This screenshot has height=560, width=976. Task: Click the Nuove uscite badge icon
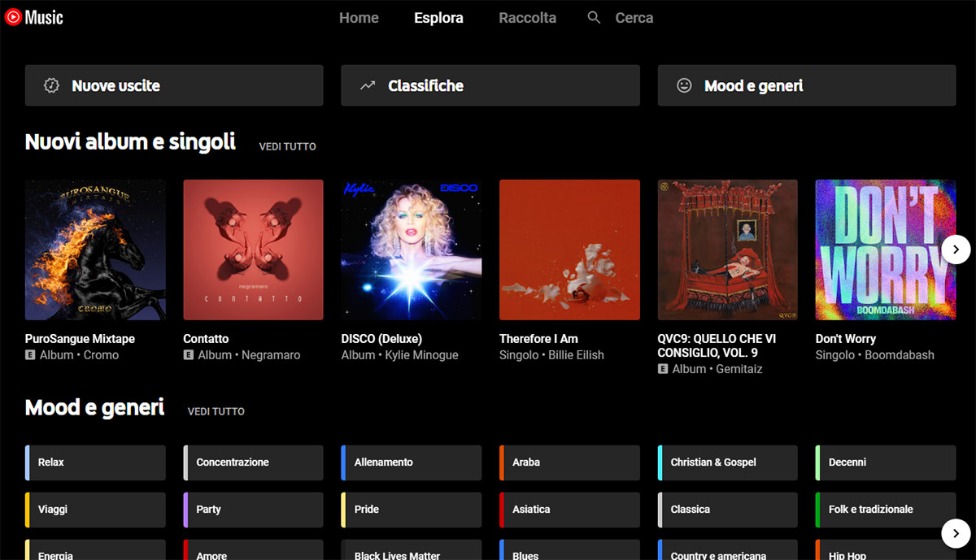tap(52, 85)
